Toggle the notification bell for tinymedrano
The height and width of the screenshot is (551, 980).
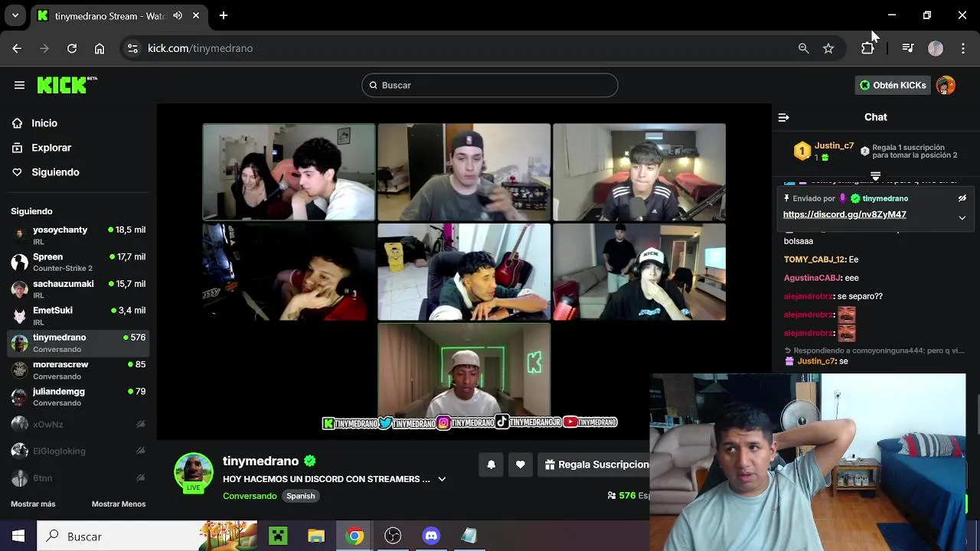492,465
